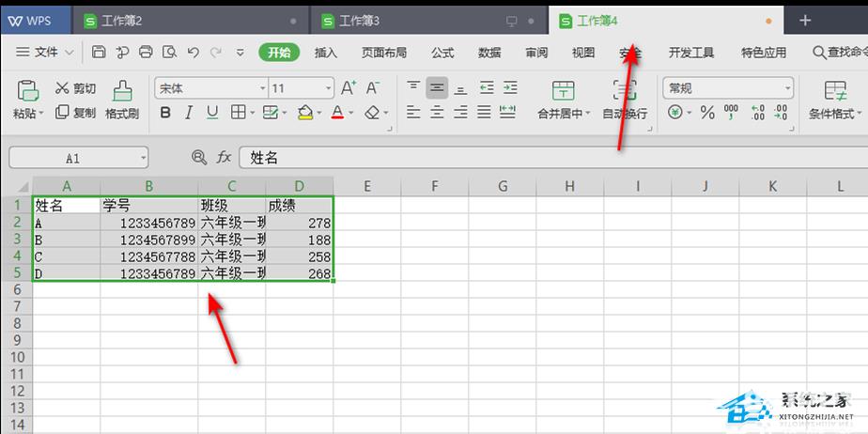The width and height of the screenshot is (868, 434).
Task: Add a new document tab with plus
Action: tap(805, 21)
